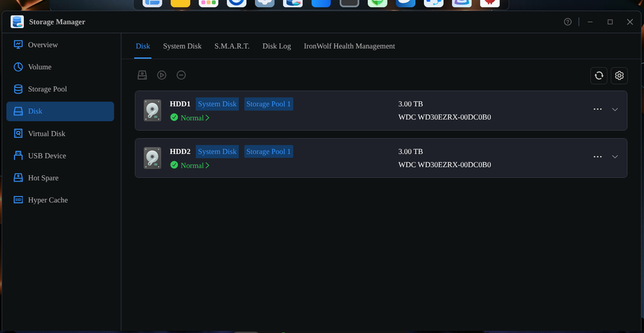Minimize the Storage Manager window
Screen dimensions: 644x333
(590, 22)
